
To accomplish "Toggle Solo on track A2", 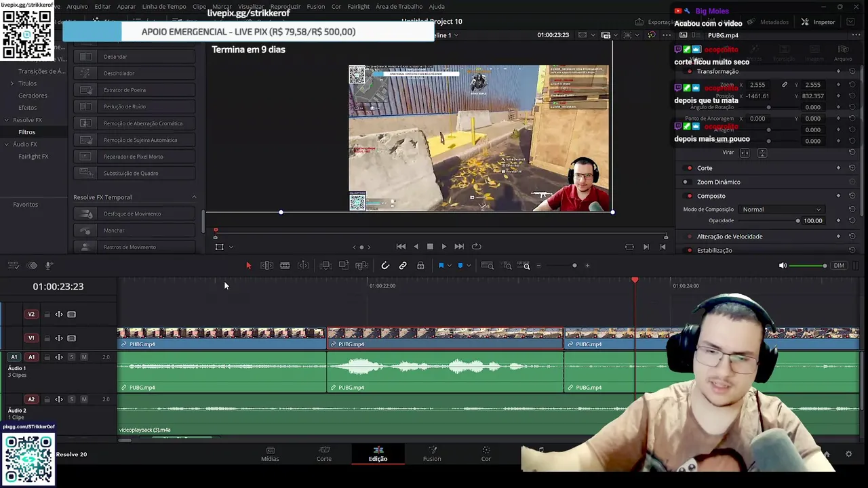I will (71, 399).
